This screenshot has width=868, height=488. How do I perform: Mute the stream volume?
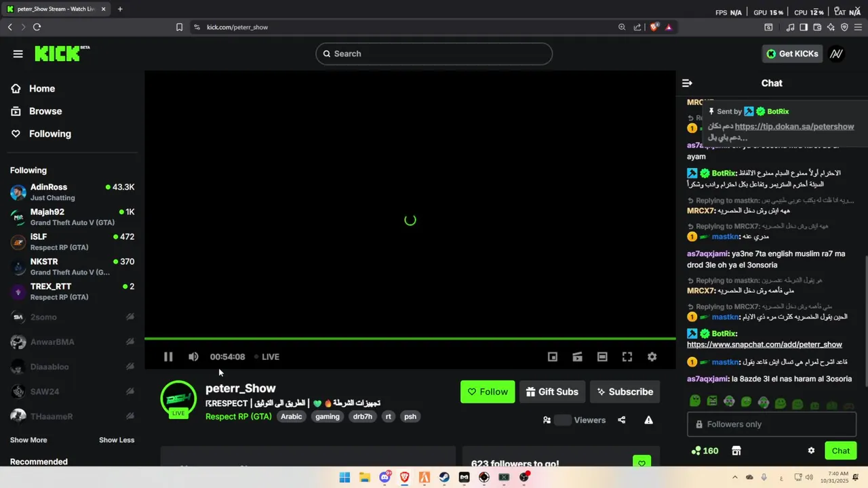click(193, 357)
